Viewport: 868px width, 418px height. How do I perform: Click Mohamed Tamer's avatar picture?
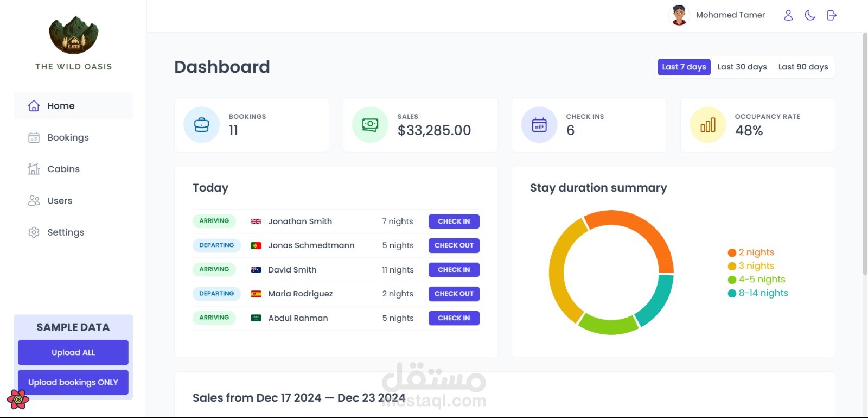point(679,15)
